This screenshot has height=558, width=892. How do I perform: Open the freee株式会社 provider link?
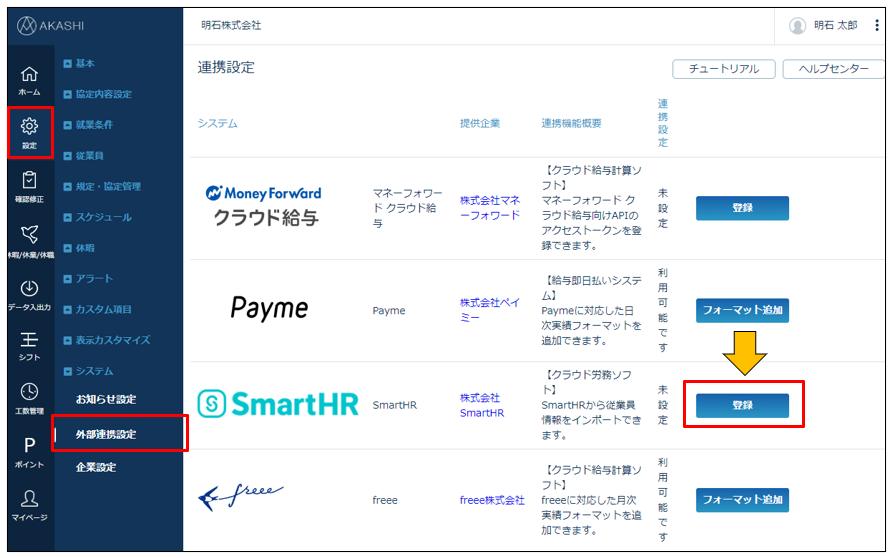click(x=492, y=500)
